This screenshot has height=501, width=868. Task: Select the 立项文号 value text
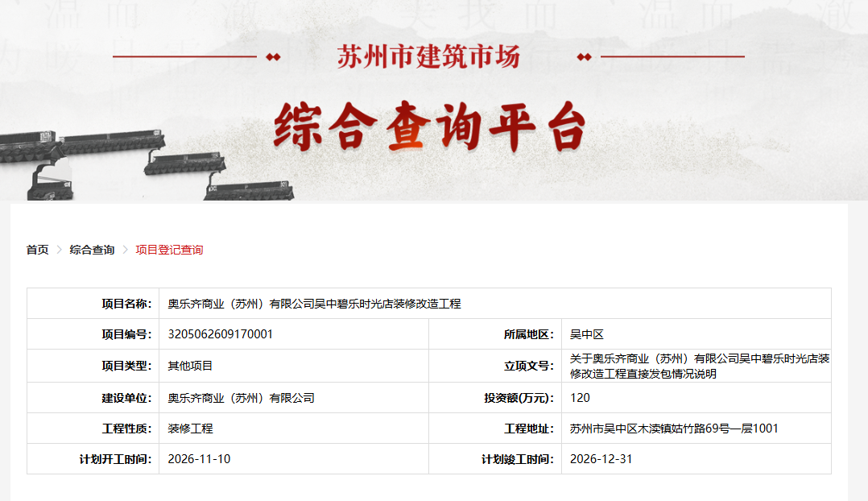tap(700, 366)
